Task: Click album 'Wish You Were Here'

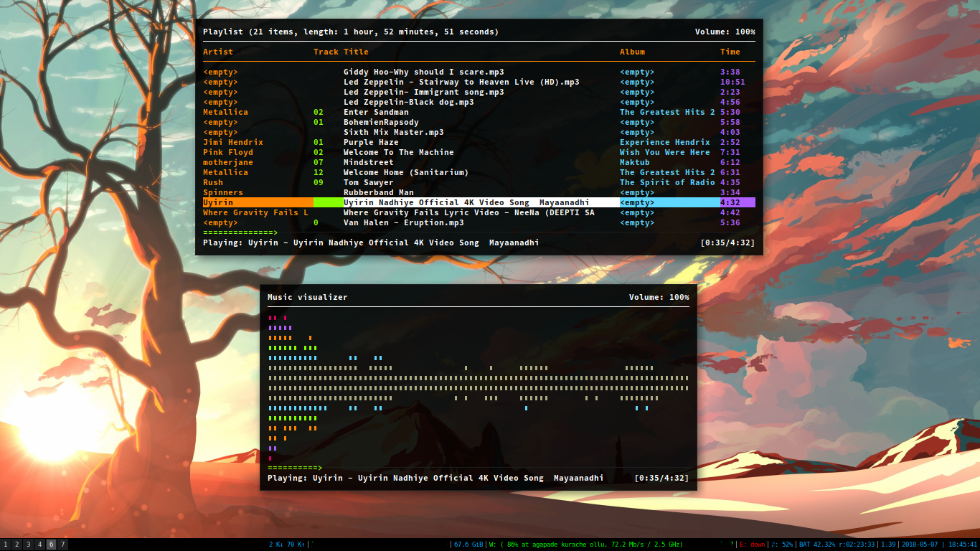Action: click(665, 152)
